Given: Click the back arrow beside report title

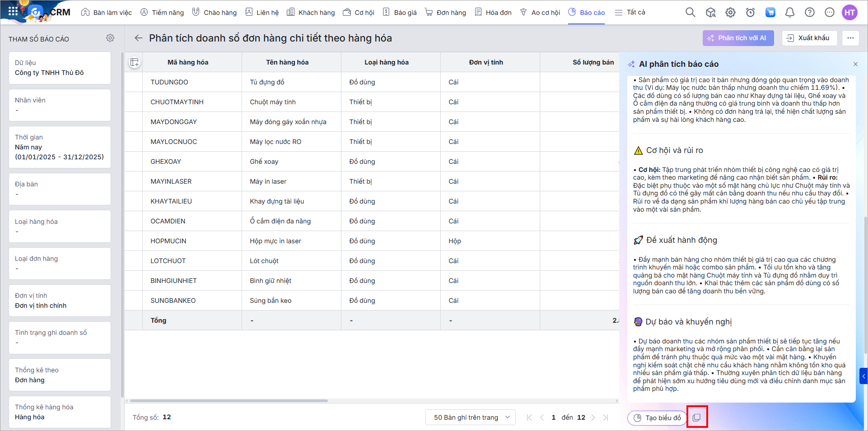Looking at the screenshot, I should [x=139, y=38].
